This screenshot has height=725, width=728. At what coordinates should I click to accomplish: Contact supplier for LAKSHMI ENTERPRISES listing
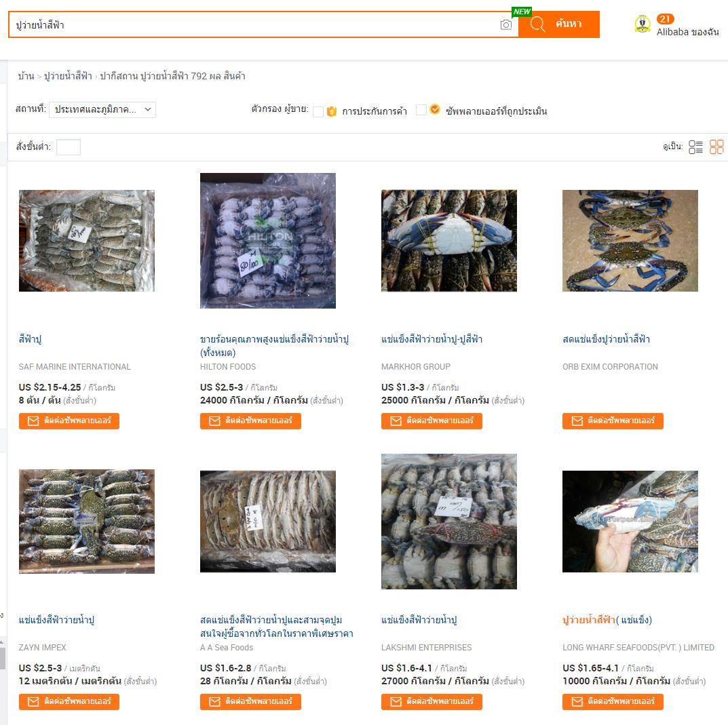tap(432, 702)
